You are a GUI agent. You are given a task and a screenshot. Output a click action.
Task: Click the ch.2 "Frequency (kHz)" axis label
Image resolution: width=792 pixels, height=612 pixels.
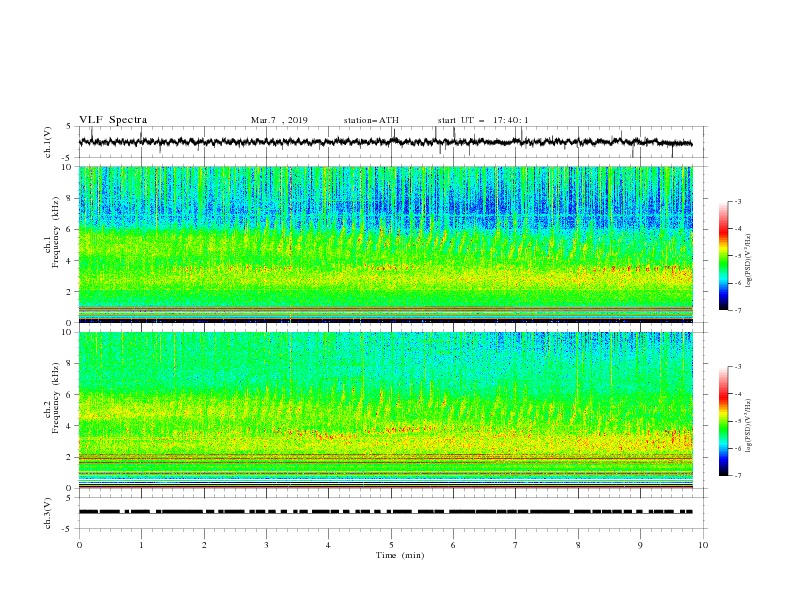[x=55, y=398]
